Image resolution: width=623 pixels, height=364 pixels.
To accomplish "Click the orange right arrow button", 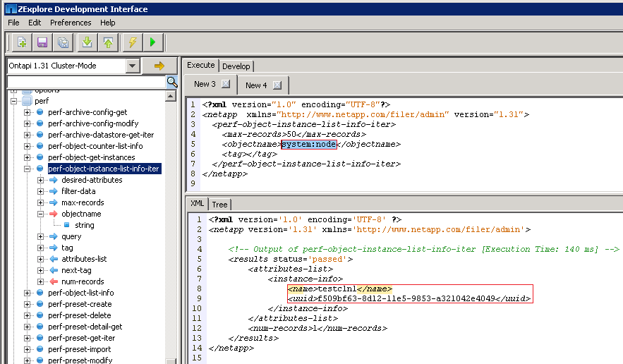I will 159,66.
